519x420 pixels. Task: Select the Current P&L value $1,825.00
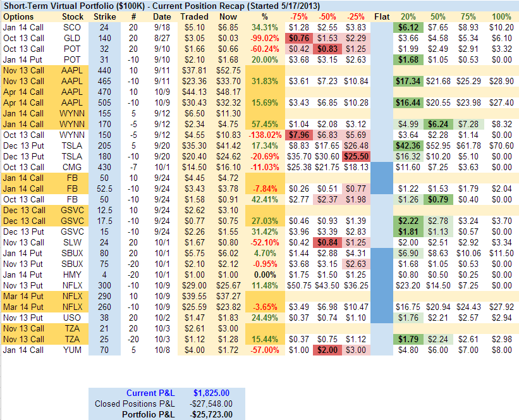tap(212, 393)
